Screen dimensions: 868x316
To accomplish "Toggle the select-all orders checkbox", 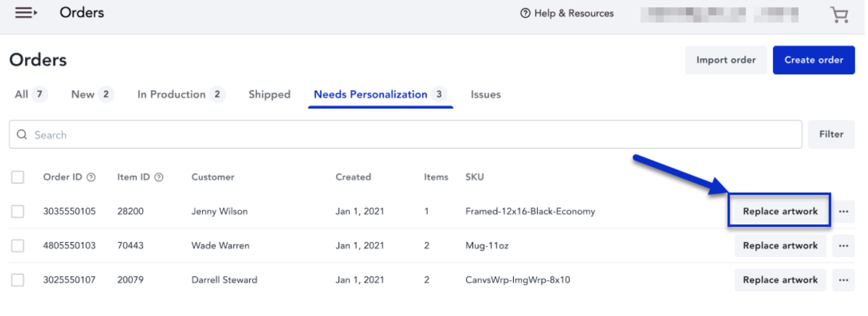I will click(x=18, y=177).
